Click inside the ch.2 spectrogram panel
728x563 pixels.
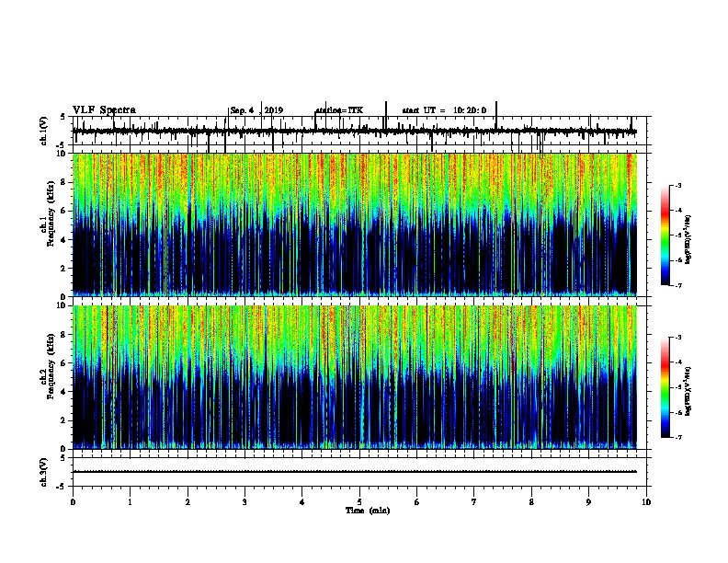[x=354, y=377]
